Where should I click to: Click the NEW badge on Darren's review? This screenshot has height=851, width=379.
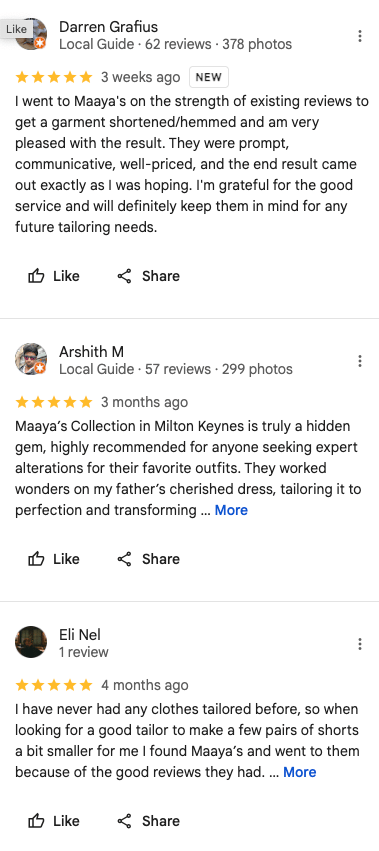coord(209,77)
